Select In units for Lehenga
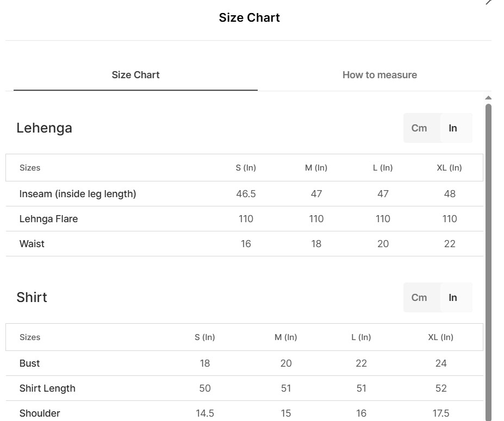Viewport: 504px width, 421px height. 453,128
